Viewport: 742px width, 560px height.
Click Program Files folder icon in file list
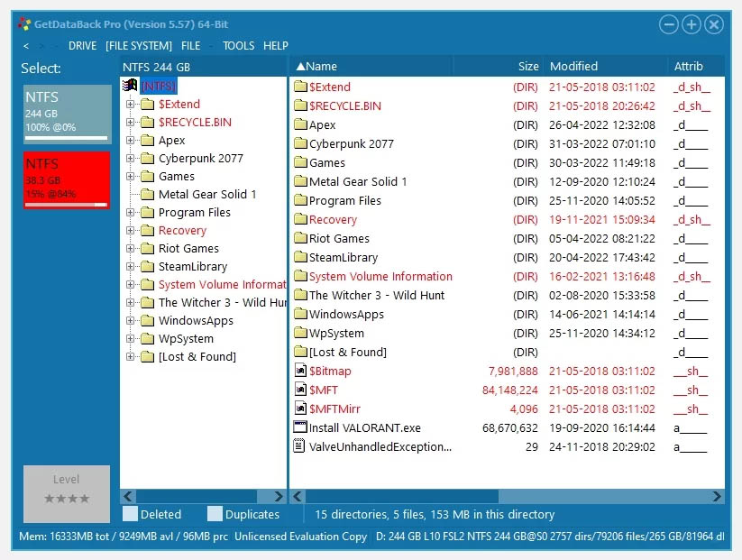300,200
